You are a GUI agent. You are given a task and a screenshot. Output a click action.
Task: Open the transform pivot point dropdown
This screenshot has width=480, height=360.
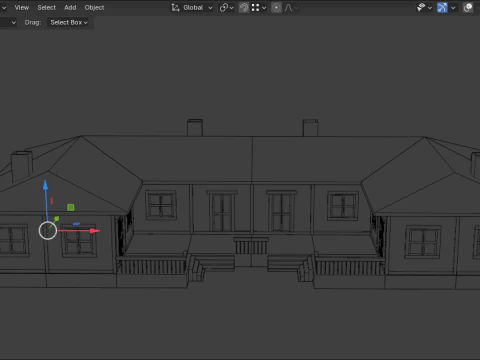[x=226, y=7]
